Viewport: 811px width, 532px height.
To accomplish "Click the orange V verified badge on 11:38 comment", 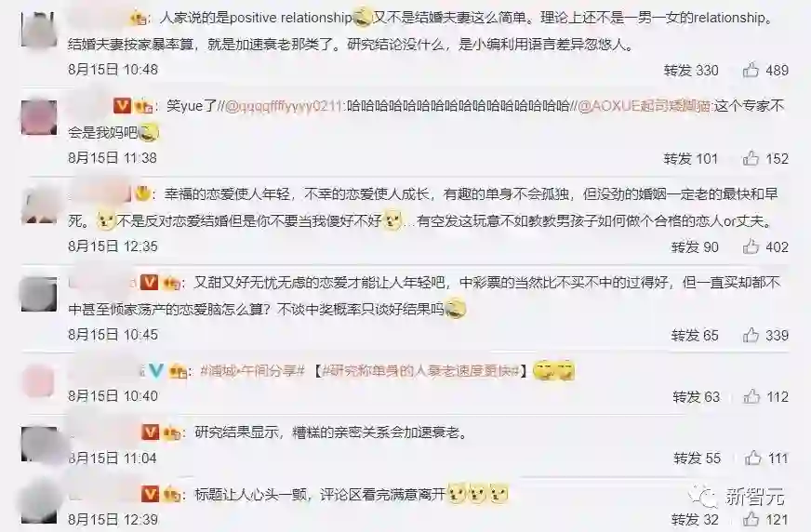I will [122, 106].
